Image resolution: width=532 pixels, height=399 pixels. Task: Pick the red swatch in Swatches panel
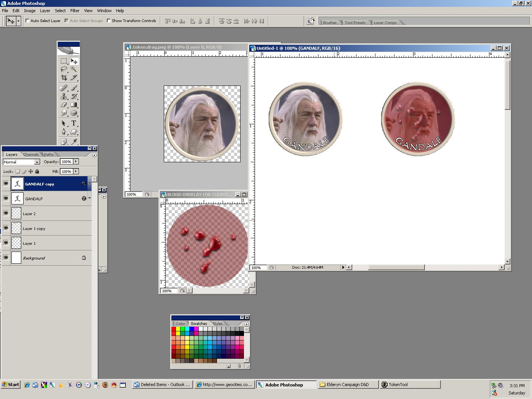click(x=174, y=329)
